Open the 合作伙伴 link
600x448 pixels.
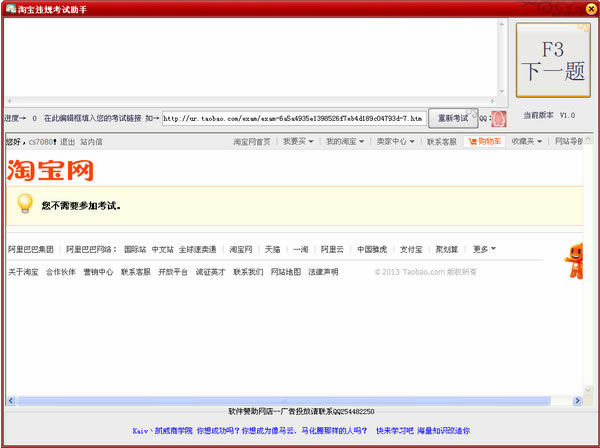pos(60,272)
